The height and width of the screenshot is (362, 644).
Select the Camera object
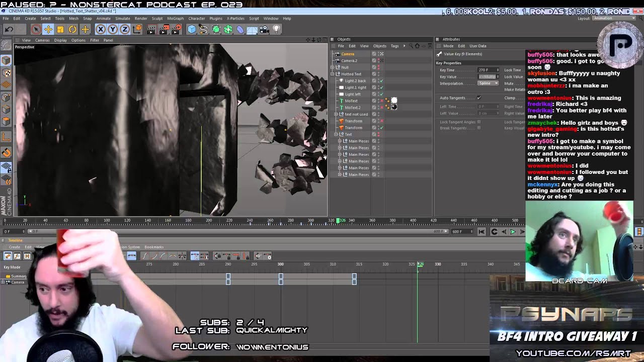[348, 54]
